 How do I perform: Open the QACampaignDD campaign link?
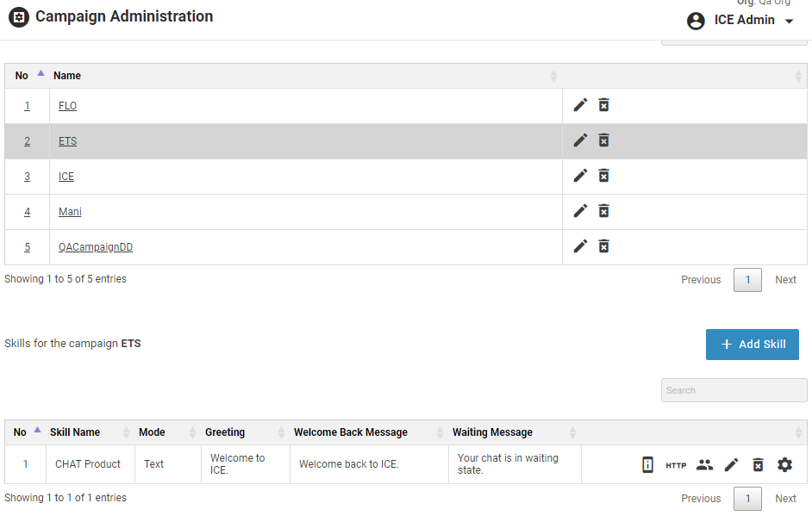(x=96, y=247)
